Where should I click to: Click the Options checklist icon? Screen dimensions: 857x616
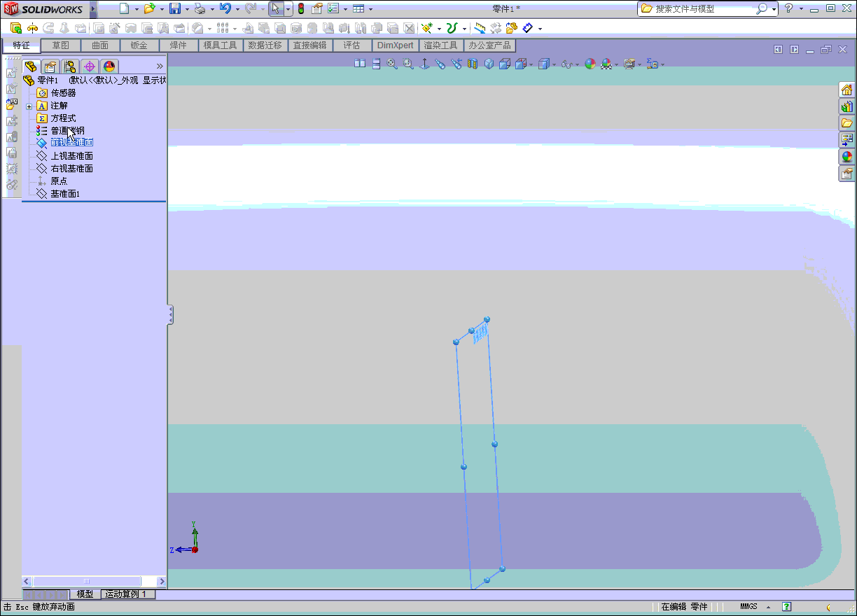(x=333, y=8)
